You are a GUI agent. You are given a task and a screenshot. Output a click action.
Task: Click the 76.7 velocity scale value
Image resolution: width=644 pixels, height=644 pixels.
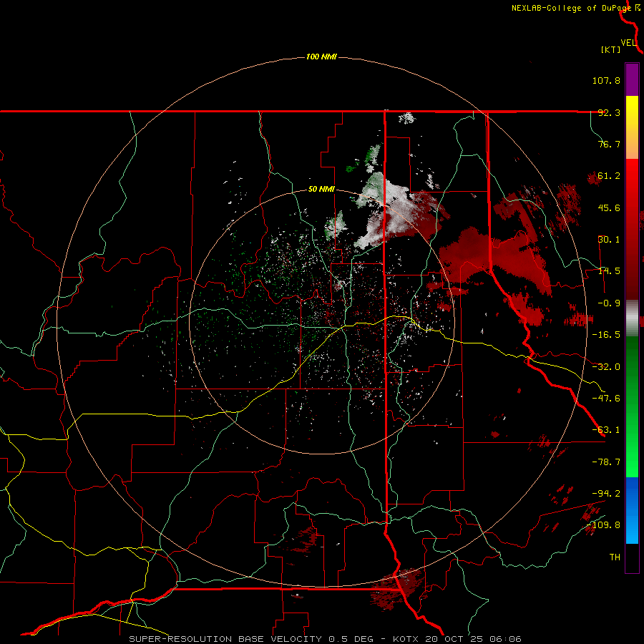point(609,144)
